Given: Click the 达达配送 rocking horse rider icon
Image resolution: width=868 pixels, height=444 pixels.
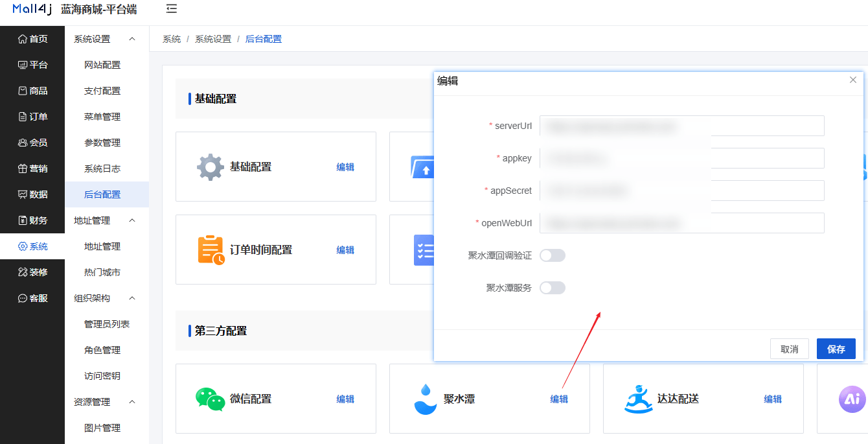Looking at the screenshot, I should tap(638, 399).
